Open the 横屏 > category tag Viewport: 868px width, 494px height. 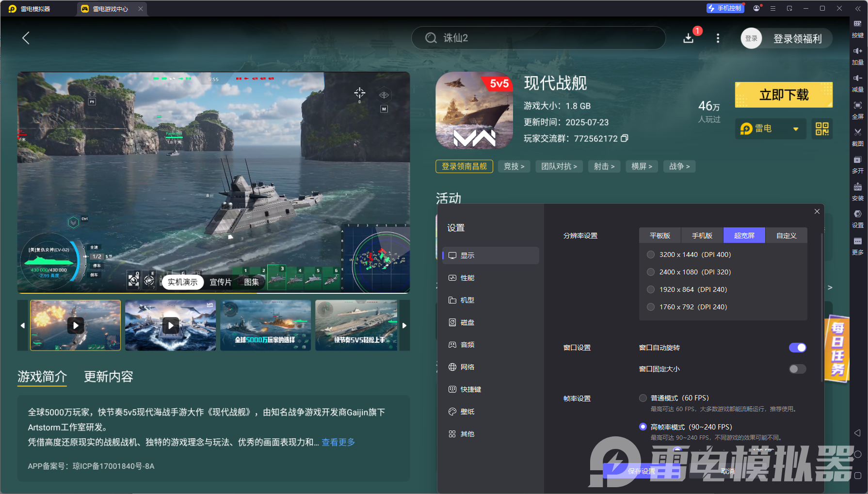tap(642, 166)
